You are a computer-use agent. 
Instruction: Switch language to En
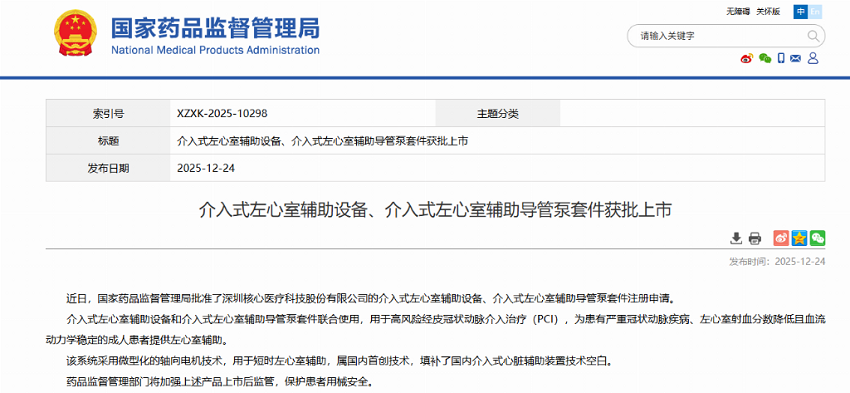tap(815, 11)
